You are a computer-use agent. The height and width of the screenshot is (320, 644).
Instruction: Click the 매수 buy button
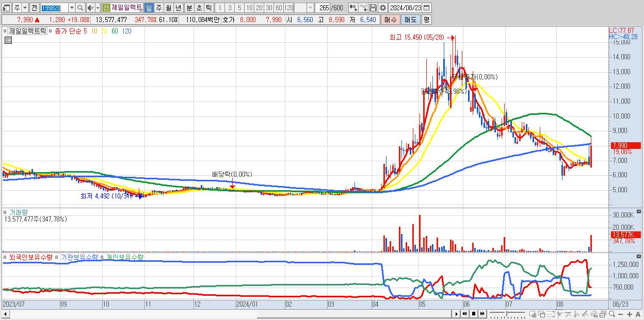coord(391,20)
